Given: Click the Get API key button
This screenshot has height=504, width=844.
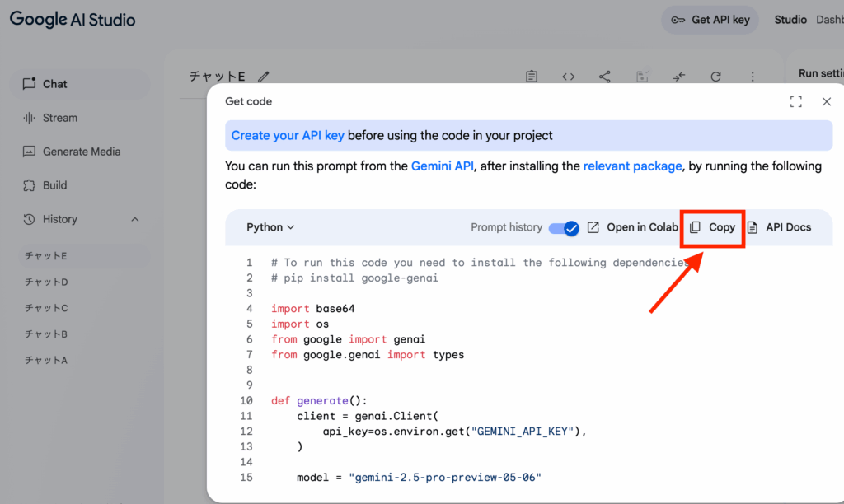Looking at the screenshot, I should (710, 20).
